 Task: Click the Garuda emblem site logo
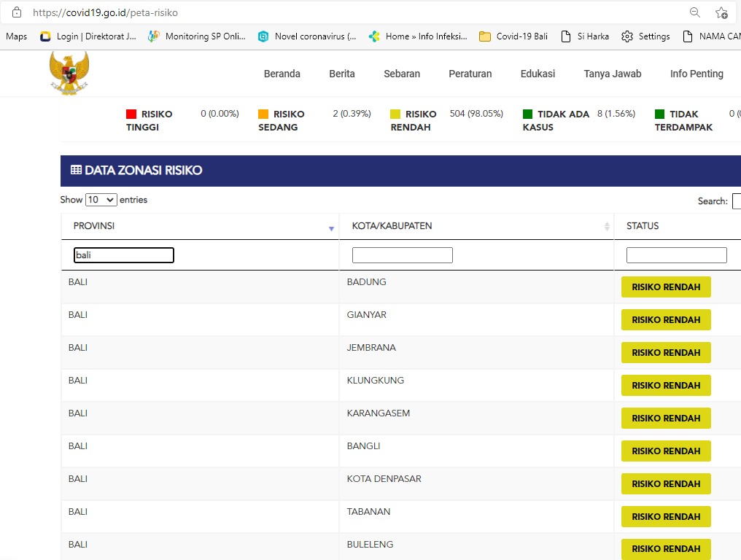[x=69, y=73]
